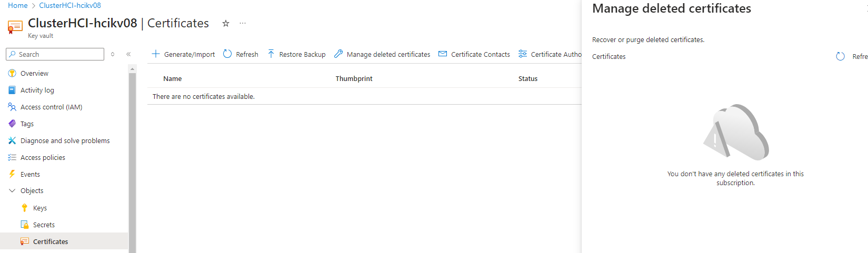
Task: Click the plus icon for Generate/Import
Action: (x=156, y=54)
